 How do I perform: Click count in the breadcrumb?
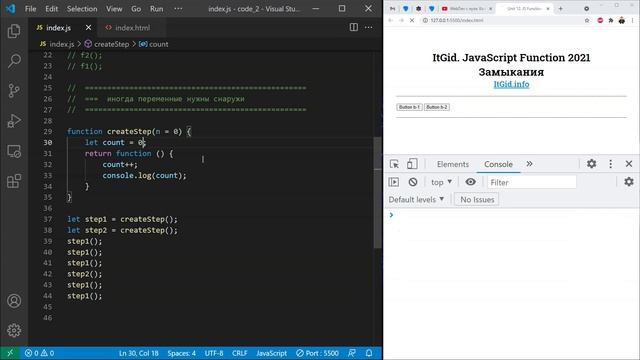tap(154, 44)
